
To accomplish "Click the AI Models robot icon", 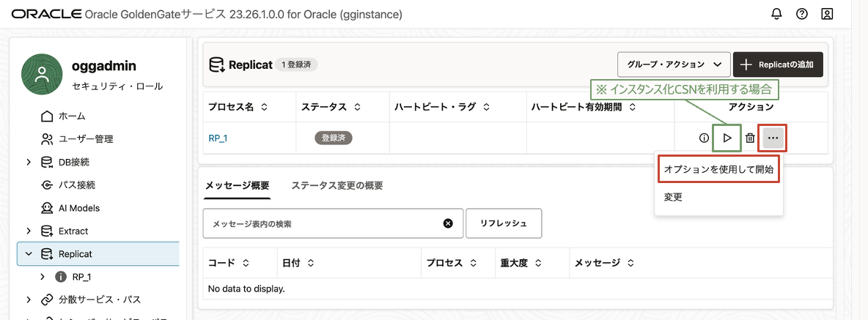I will (x=47, y=208).
